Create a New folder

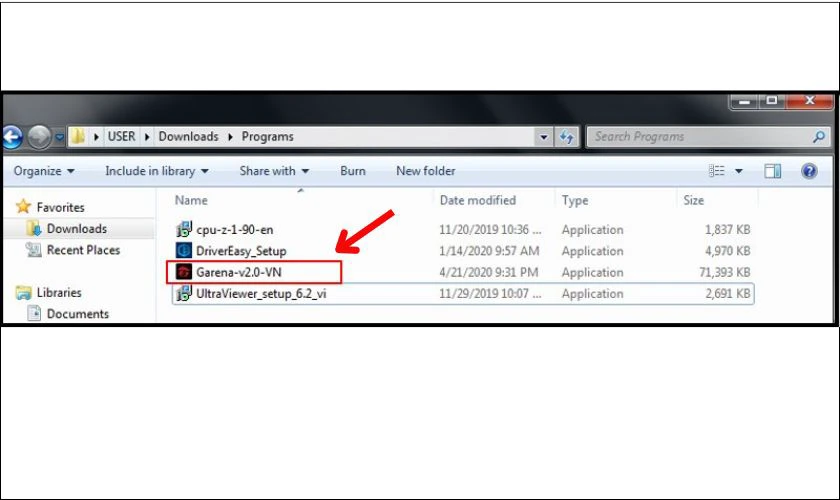coord(425,171)
